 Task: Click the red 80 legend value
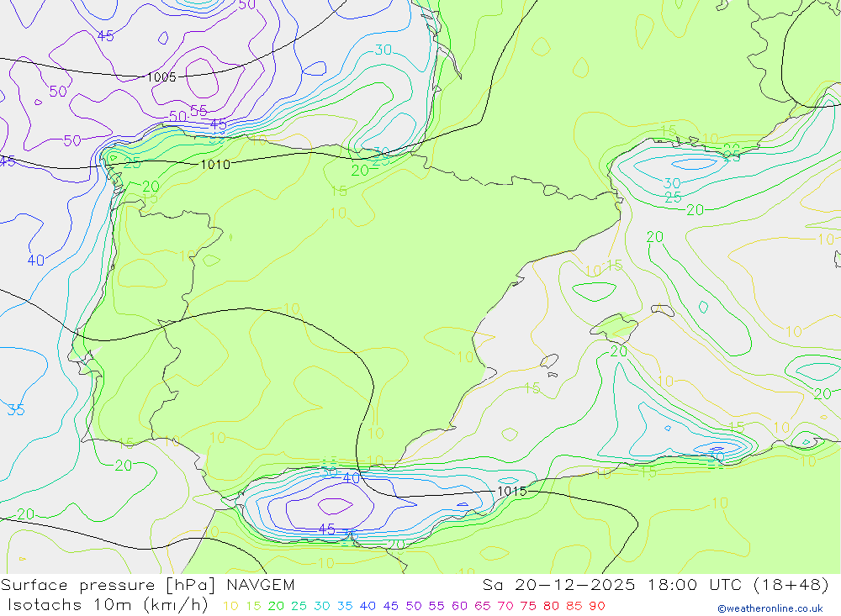point(552,607)
